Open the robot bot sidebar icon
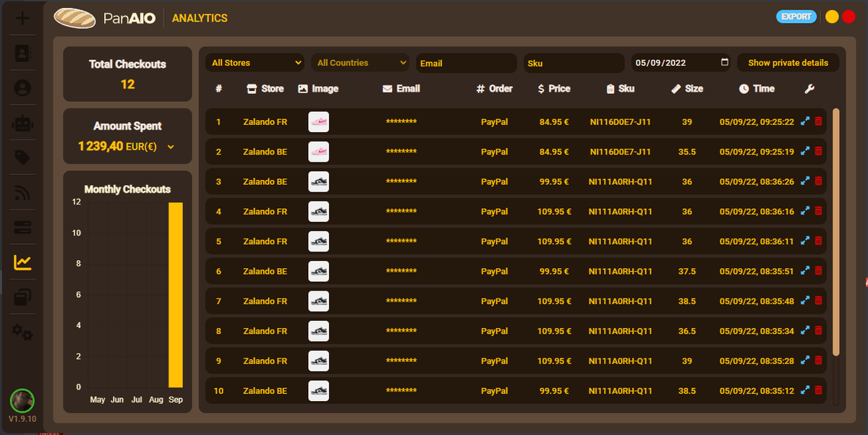Image resolution: width=868 pixels, height=435 pixels. click(x=23, y=123)
